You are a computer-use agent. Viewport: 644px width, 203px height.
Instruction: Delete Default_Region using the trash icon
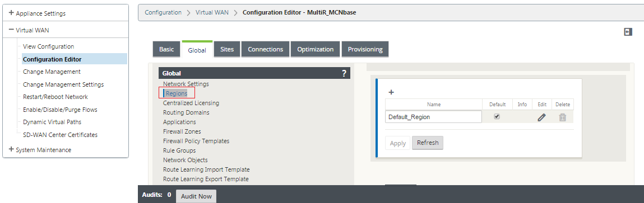pyautogui.click(x=562, y=117)
